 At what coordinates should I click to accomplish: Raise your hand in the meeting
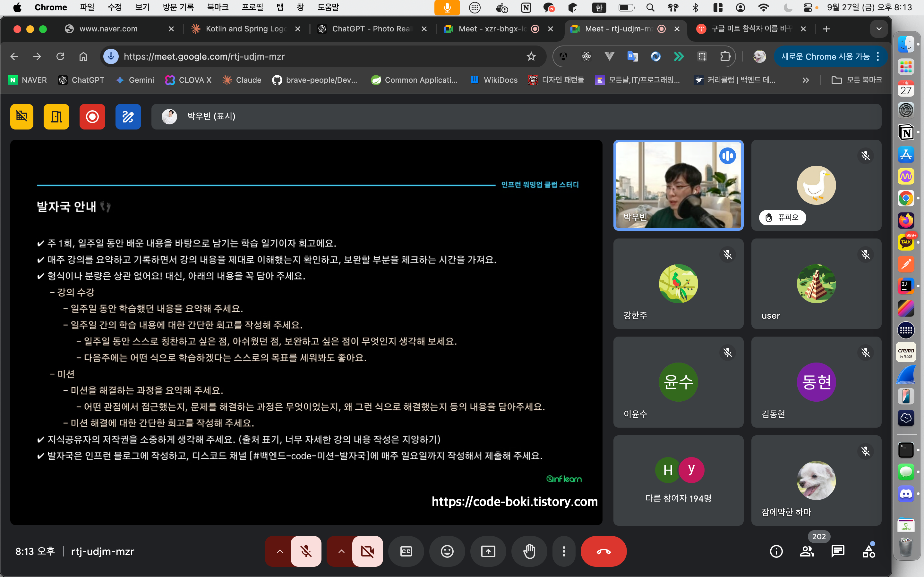[x=529, y=551]
